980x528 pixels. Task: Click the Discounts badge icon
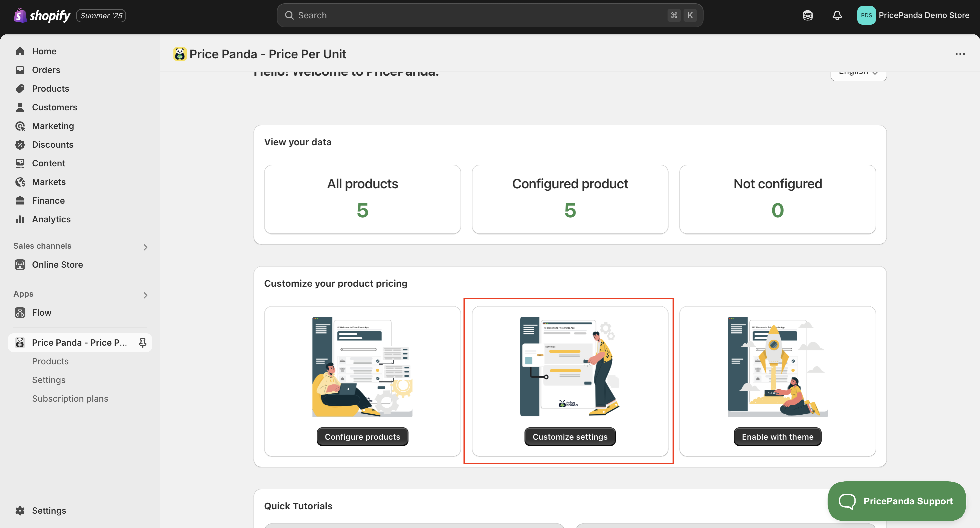pos(20,145)
